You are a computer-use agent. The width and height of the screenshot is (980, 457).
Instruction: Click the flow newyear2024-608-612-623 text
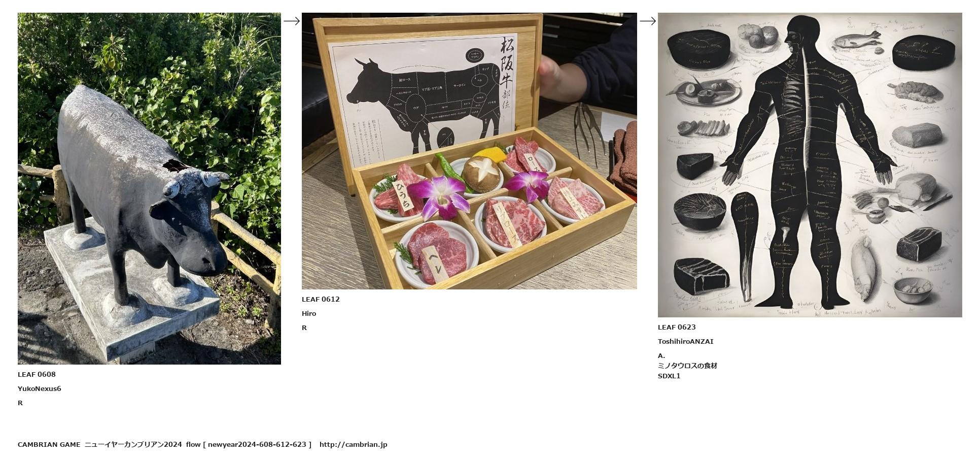(249, 444)
